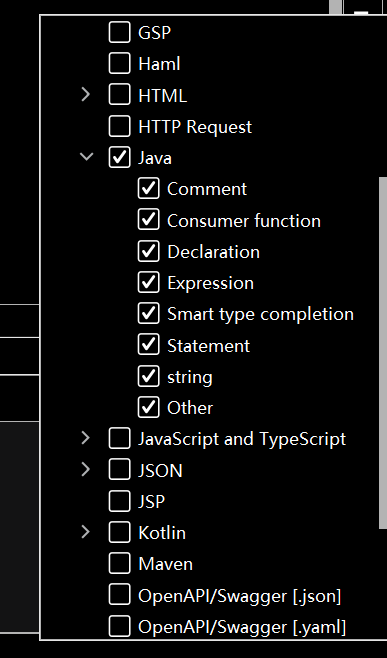
Task: Check the JSP checkbox
Action: (x=119, y=501)
